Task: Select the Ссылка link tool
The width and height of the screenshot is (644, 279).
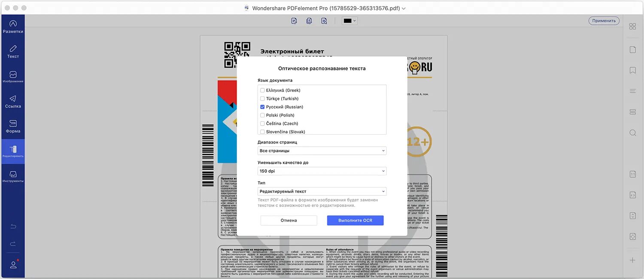Action: coord(13,102)
